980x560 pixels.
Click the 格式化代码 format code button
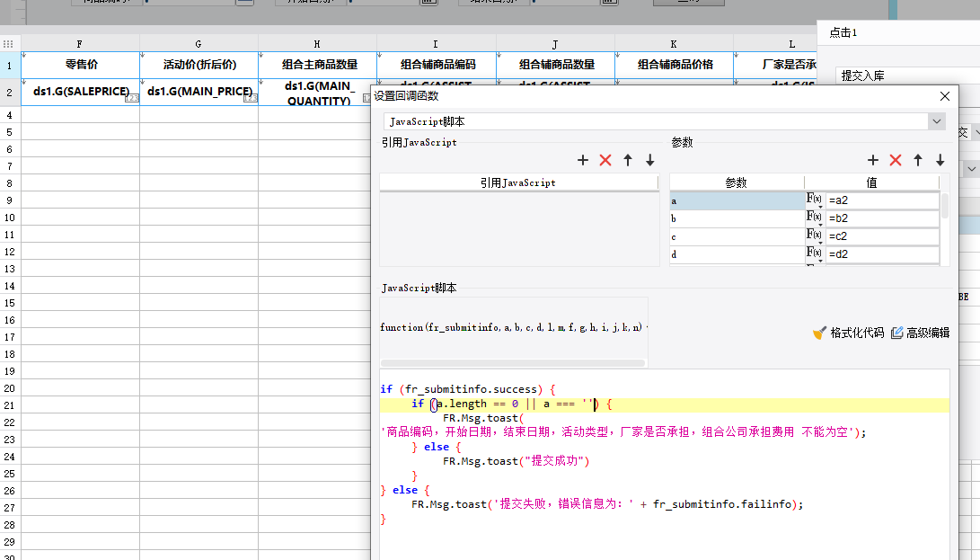click(x=848, y=333)
